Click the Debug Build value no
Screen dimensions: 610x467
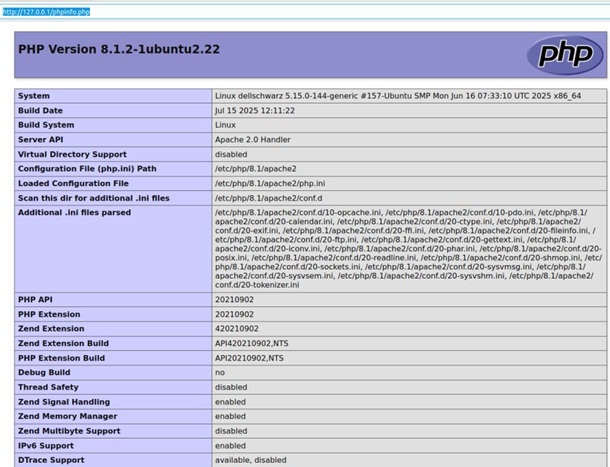(220, 372)
